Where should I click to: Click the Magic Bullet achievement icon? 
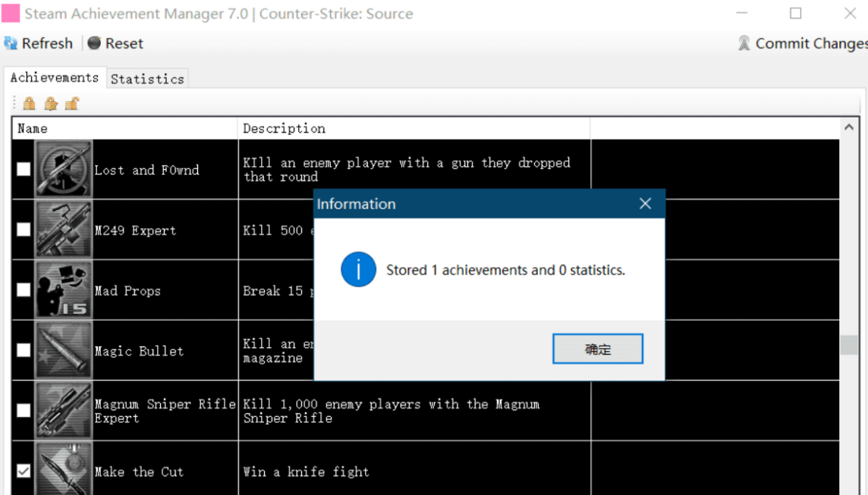(x=64, y=349)
